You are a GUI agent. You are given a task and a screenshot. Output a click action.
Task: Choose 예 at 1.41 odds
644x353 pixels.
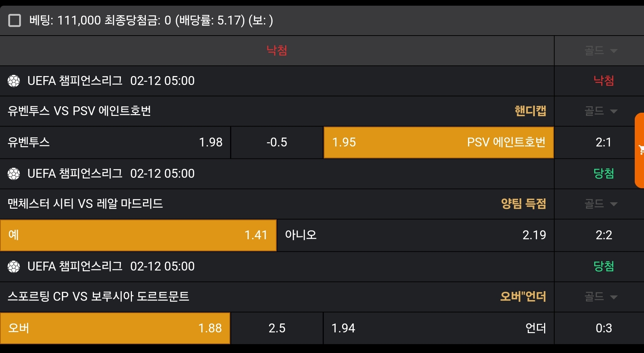point(138,235)
